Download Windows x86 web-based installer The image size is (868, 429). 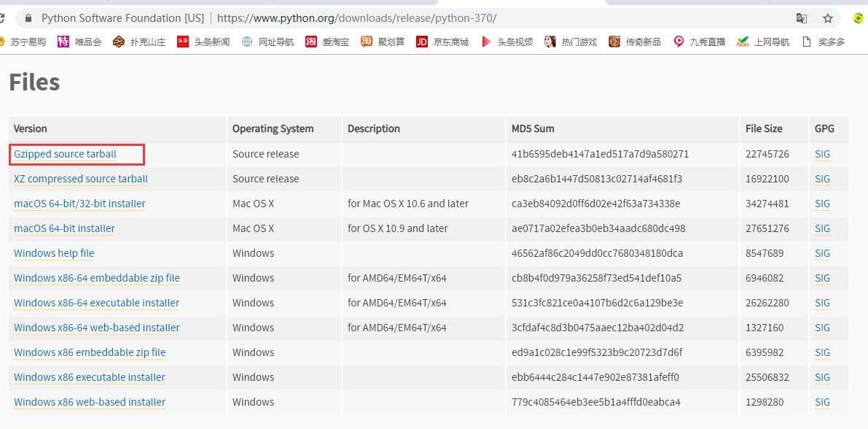pos(90,402)
